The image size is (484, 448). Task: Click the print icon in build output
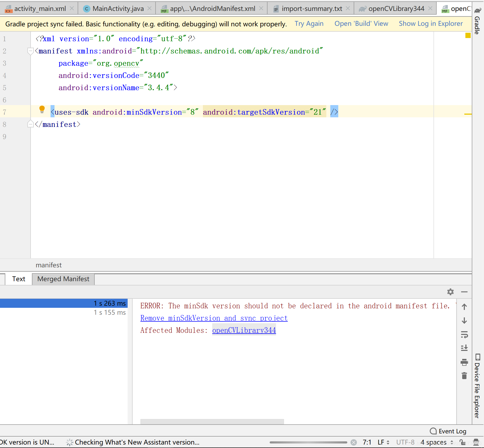[464, 362]
